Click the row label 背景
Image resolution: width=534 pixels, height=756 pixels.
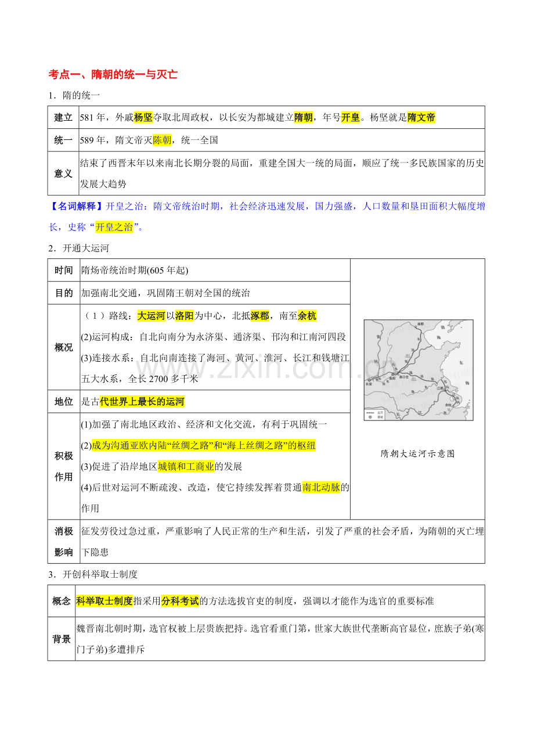tap(62, 639)
